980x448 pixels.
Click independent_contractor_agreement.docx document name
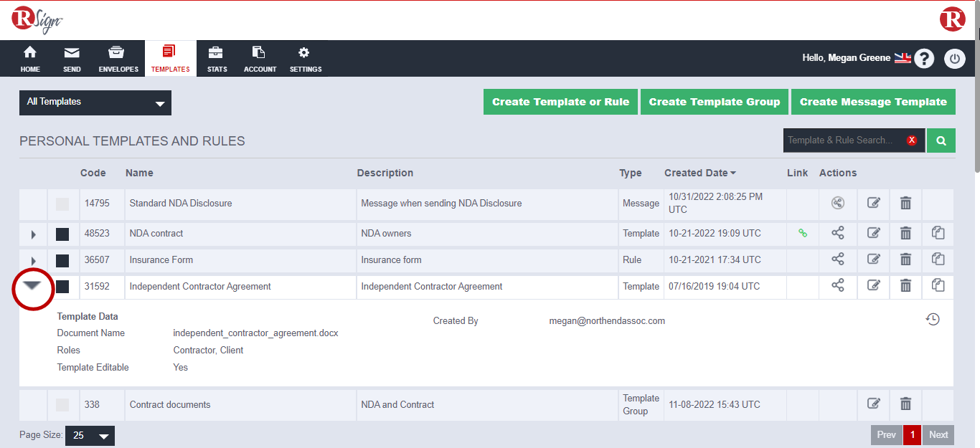pos(255,333)
